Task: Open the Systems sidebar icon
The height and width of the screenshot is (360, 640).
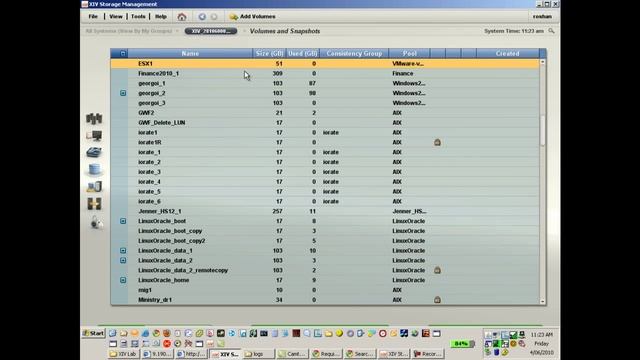Action: pos(94,118)
